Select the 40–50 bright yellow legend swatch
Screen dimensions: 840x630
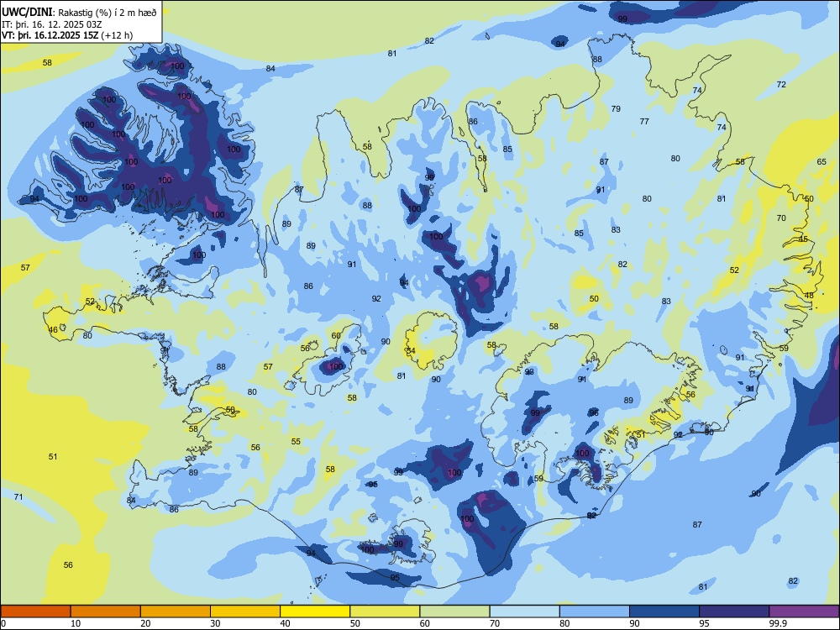(x=315, y=612)
